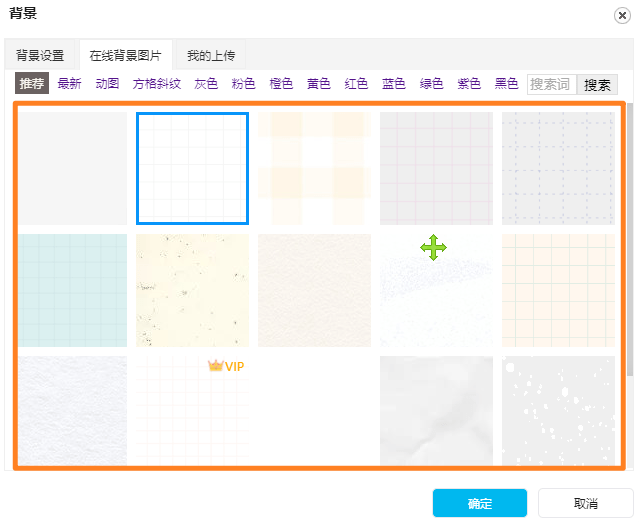Cancel with the 取消 button
This screenshot has width=639, height=522.
[586, 503]
